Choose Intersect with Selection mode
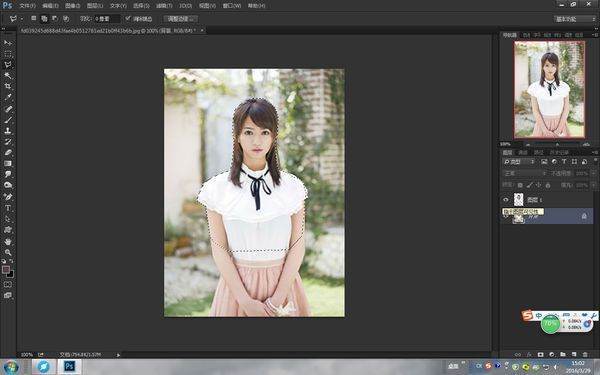The image size is (600, 375). tap(66, 18)
